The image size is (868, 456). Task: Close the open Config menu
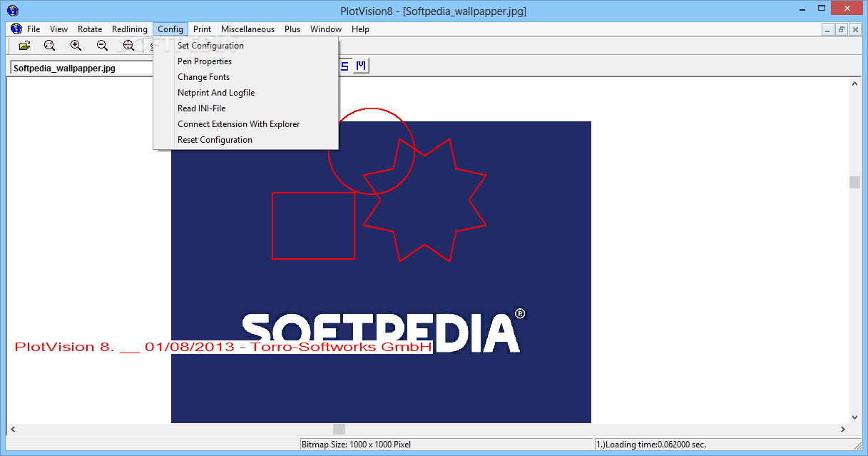point(170,29)
